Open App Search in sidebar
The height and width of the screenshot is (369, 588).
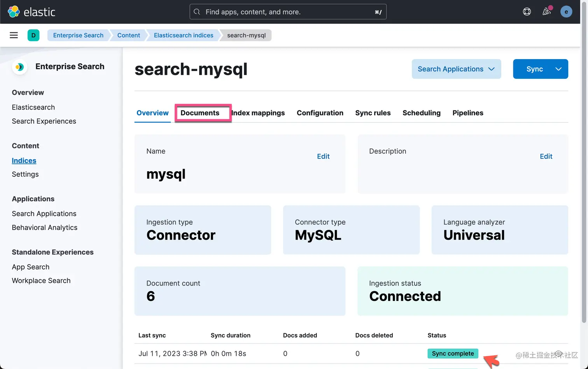tap(31, 267)
